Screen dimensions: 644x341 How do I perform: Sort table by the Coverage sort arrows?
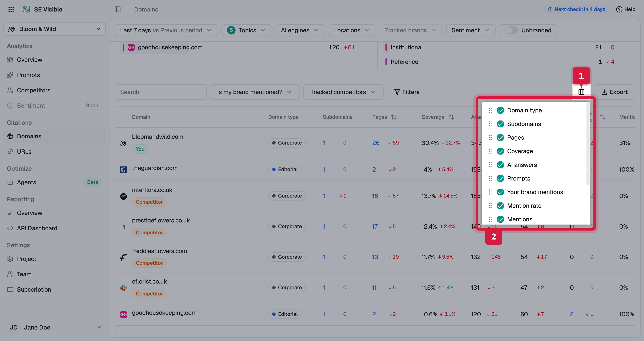[x=451, y=117]
